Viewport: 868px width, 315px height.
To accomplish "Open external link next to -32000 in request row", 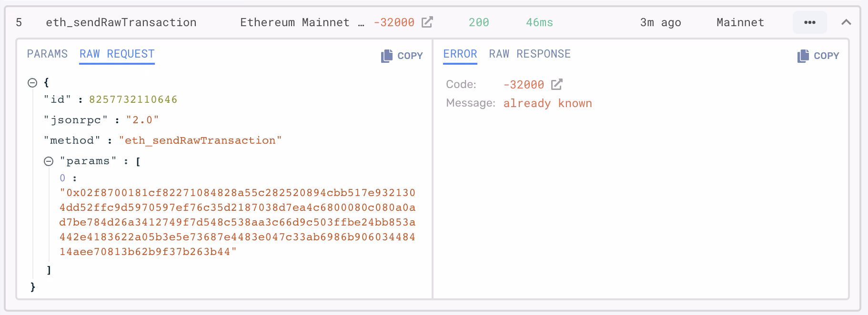I will [427, 22].
